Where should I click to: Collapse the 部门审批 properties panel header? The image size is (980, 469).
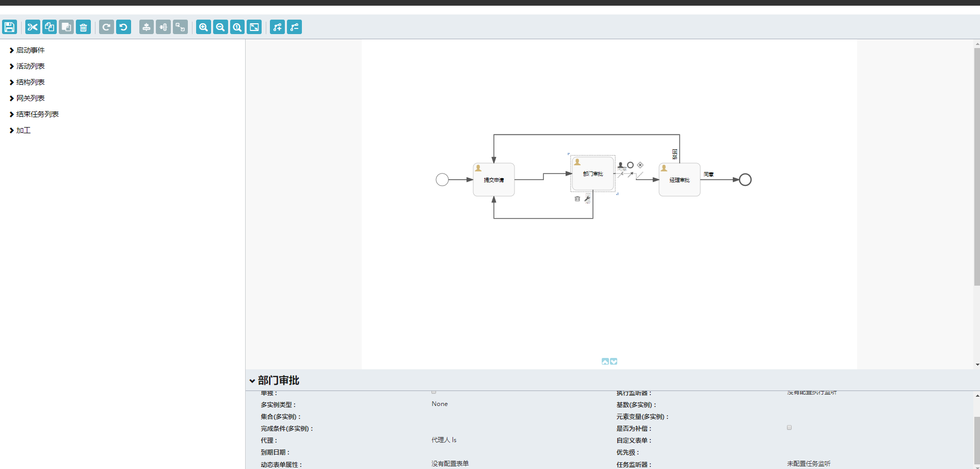(x=274, y=380)
